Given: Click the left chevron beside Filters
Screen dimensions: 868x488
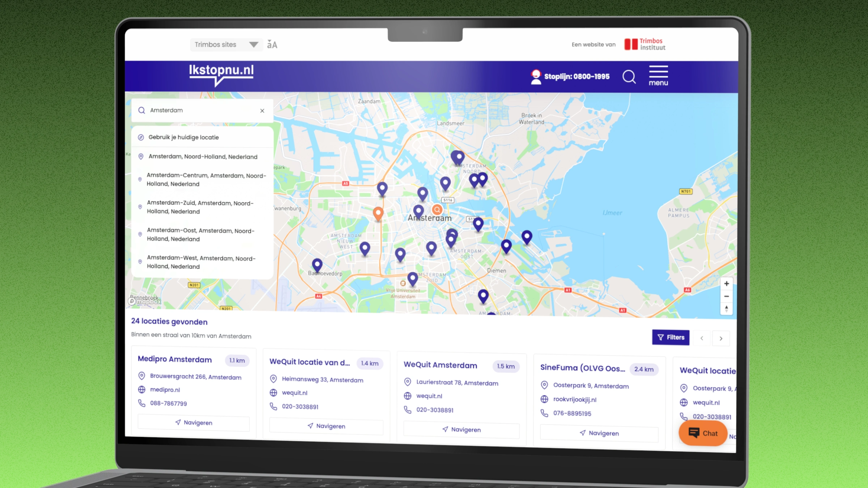Looking at the screenshot, I should (x=702, y=338).
